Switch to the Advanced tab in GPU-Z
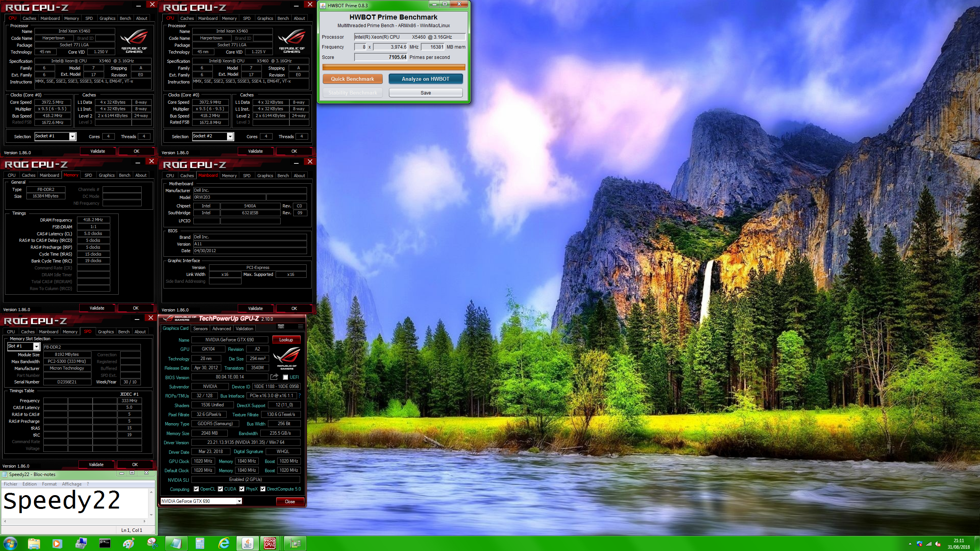 (x=222, y=329)
